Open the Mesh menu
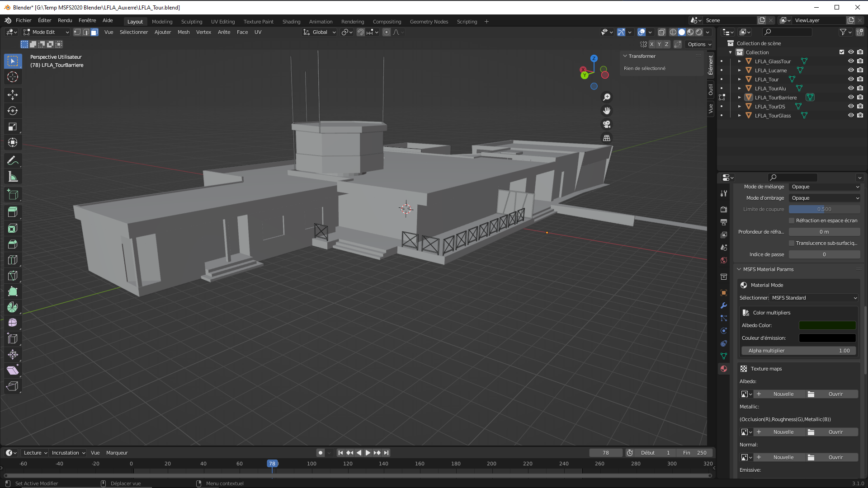 pos(184,32)
